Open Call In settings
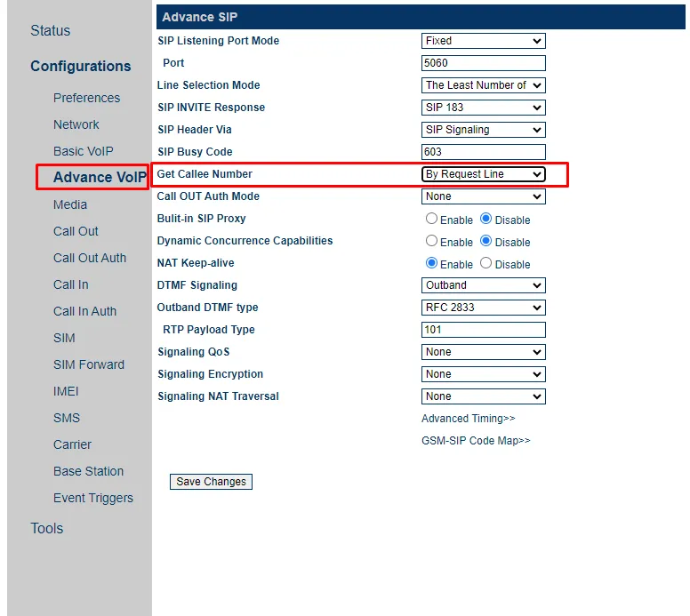 click(71, 284)
